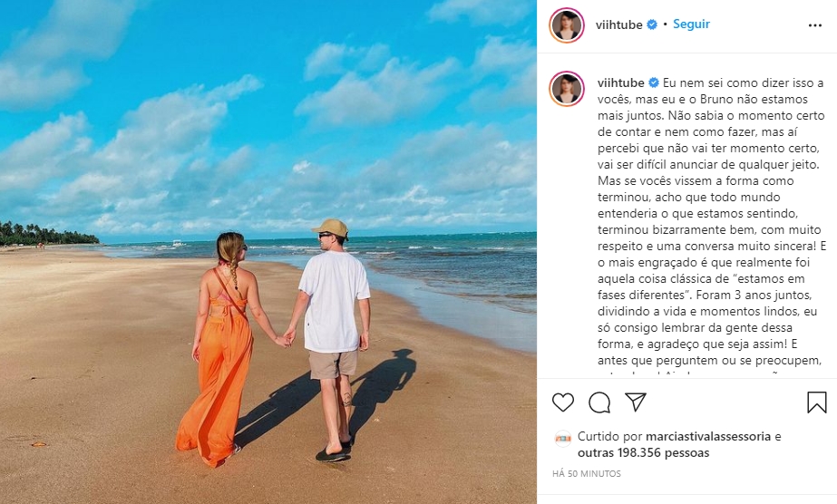Click the verified badge beside caption username
The width and height of the screenshot is (837, 504).
(x=654, y=82)
